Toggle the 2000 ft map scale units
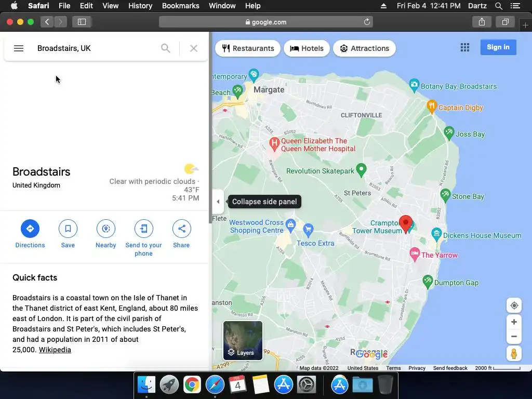The height and width of the screenshot is (399, 532). click(x=497, y=368)
